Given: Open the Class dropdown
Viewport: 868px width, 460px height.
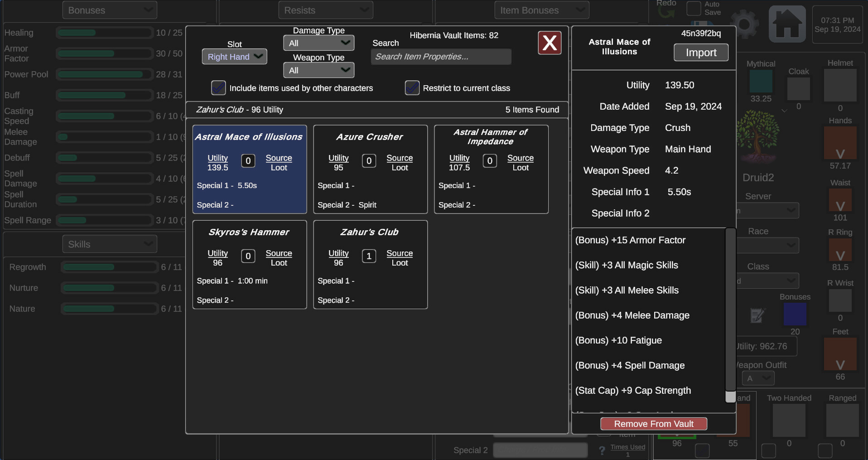Looking at the screenshot, I should (767, 281).
